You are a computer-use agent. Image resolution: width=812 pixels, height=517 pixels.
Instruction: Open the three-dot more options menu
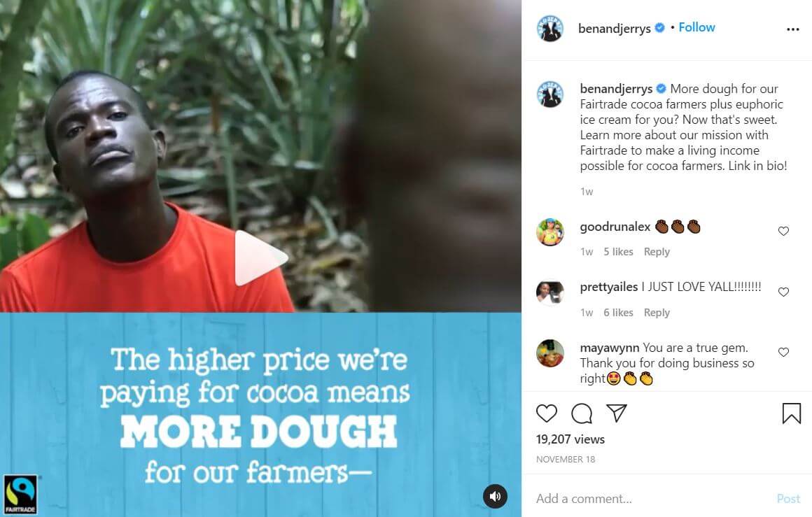click(x=793, y=29)
